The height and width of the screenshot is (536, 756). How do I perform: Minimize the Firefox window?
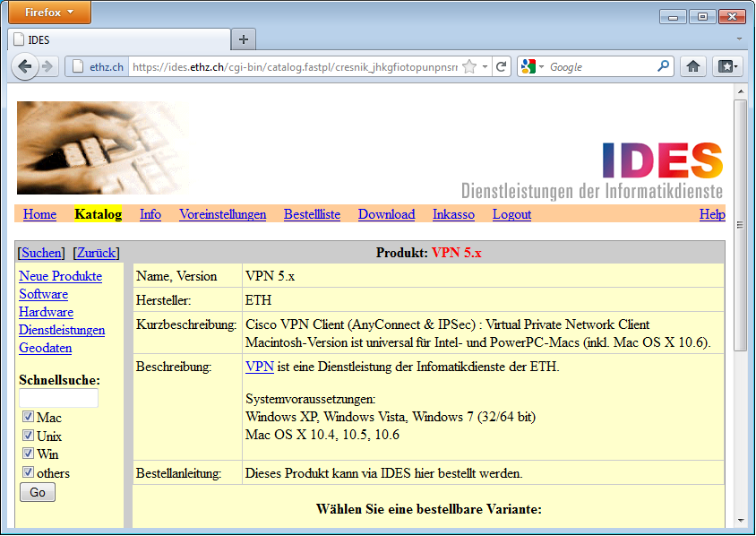pos(673,17)
